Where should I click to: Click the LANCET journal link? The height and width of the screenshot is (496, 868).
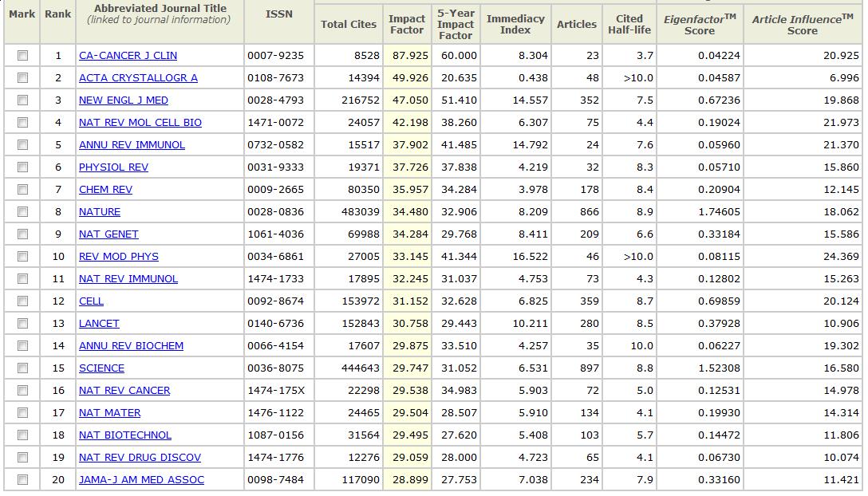coord(99,323)
